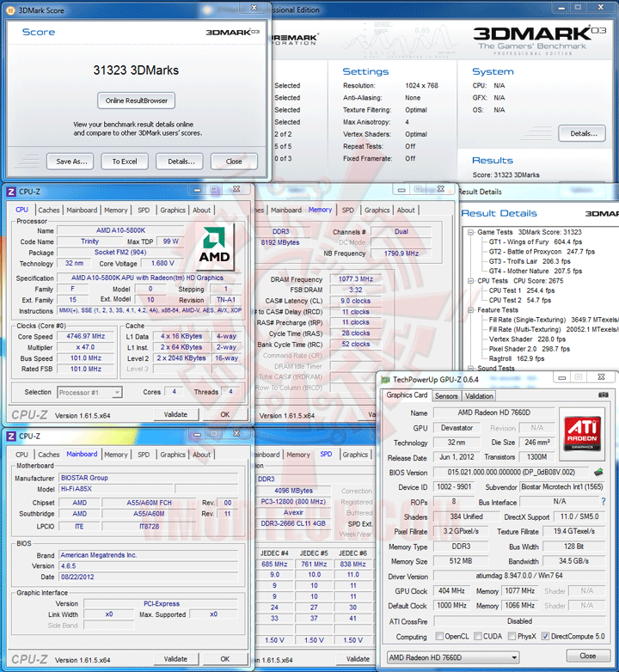619x672 pixels.
Task: Select the Caches tab in the top CPU-Z window
Action: (x=48, y=210)
